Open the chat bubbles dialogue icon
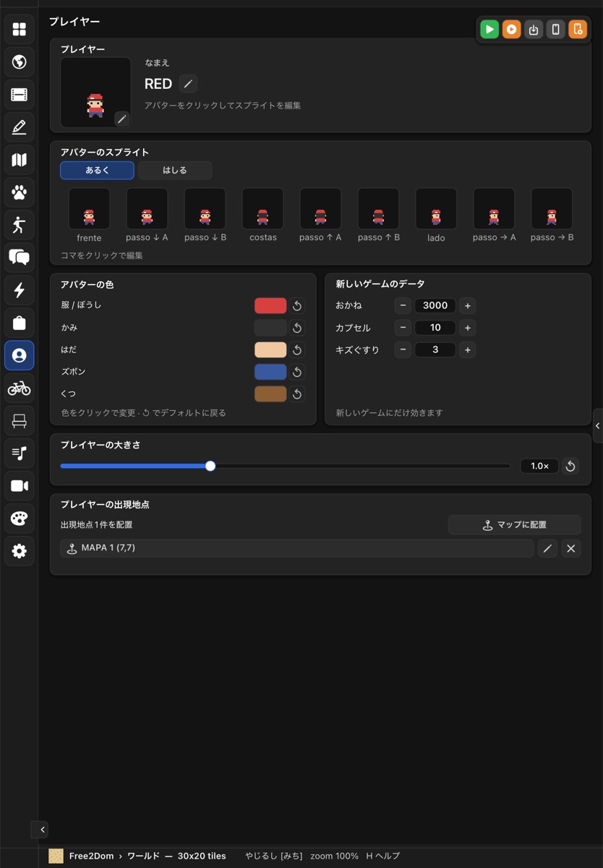The width and height of the screenshot is (603, 868). coord(20,258)
